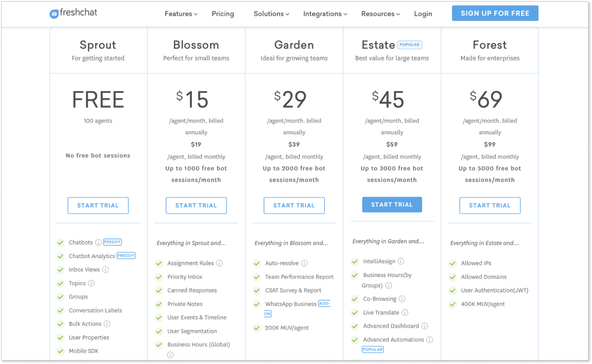The image size is (592, 364).
Task: Click '200K MUV/agent' feature
Action: point(287,328)
